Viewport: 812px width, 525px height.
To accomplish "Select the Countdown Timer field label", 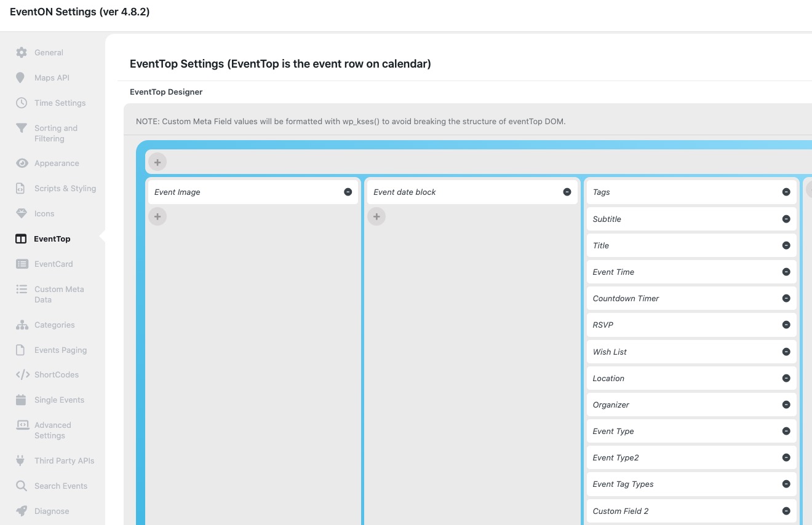I will (626, 298).
